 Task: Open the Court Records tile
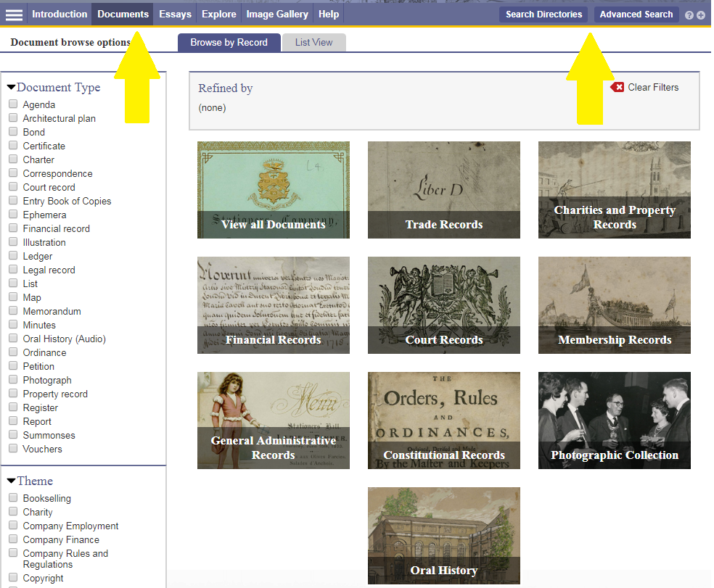pyautogui.click(x=443, y=305)
